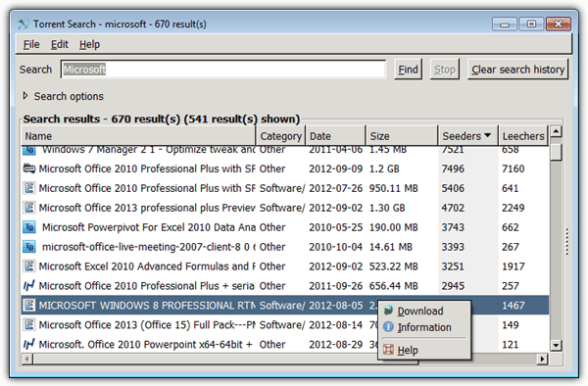Click the Torrent Search app icon in title bar

[24, 24]
